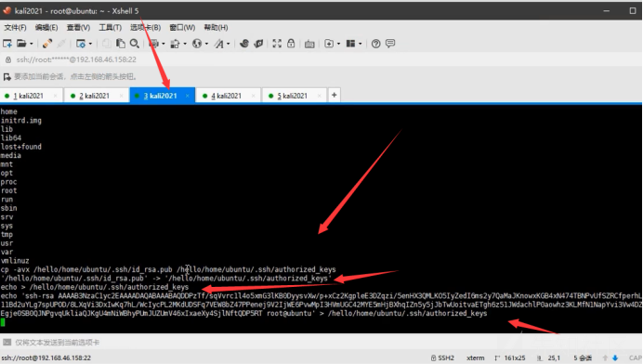
Task: Click the compose bar send-target icon
Action: tap(7, 343)
